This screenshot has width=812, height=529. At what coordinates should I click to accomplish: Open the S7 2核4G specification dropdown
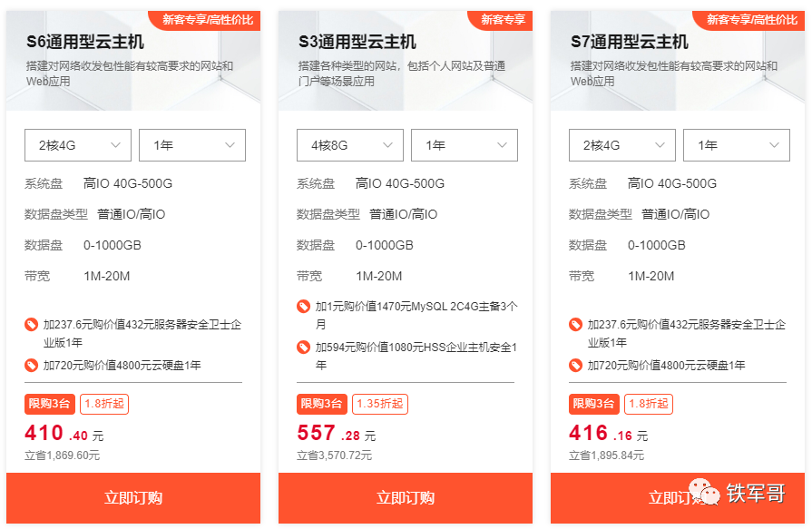(x=622, y=145)
